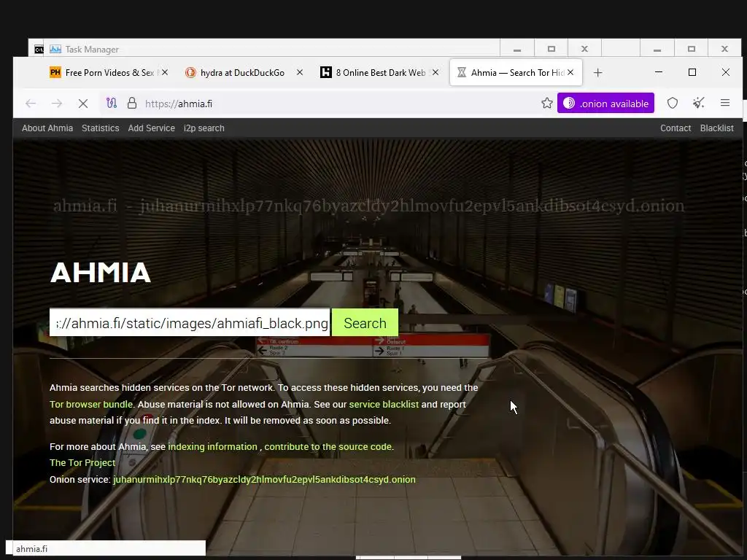Open the browser hamburger menu
Image resolution: width=747 pixels, height=560 pixels.
pyautogui.click(x=724, y=103)
